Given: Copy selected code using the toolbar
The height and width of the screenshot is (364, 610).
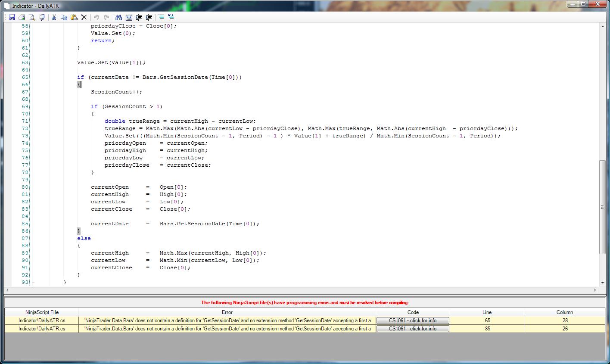Looking at the screenshot, I should tap(64, 17).
